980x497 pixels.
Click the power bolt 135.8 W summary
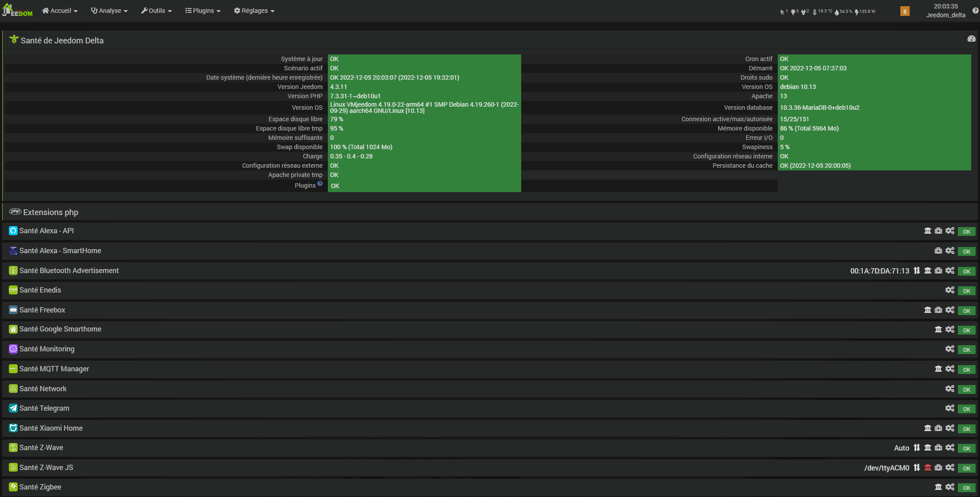[865, 12]
